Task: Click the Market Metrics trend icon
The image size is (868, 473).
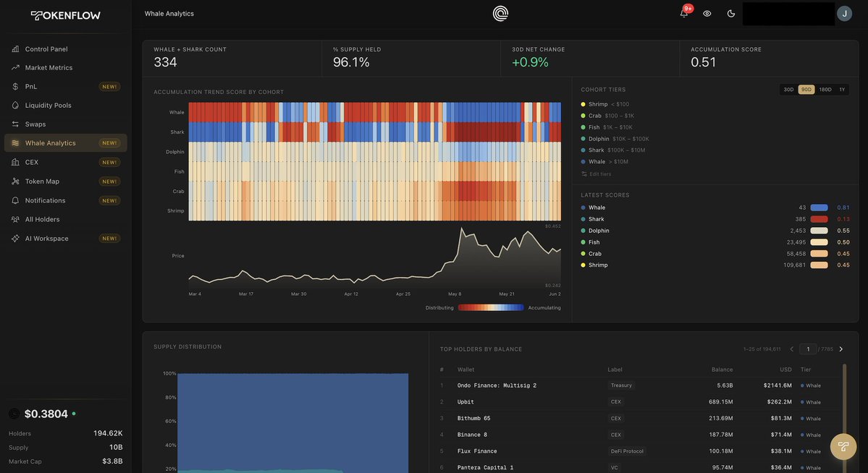Action: (15, 67)
